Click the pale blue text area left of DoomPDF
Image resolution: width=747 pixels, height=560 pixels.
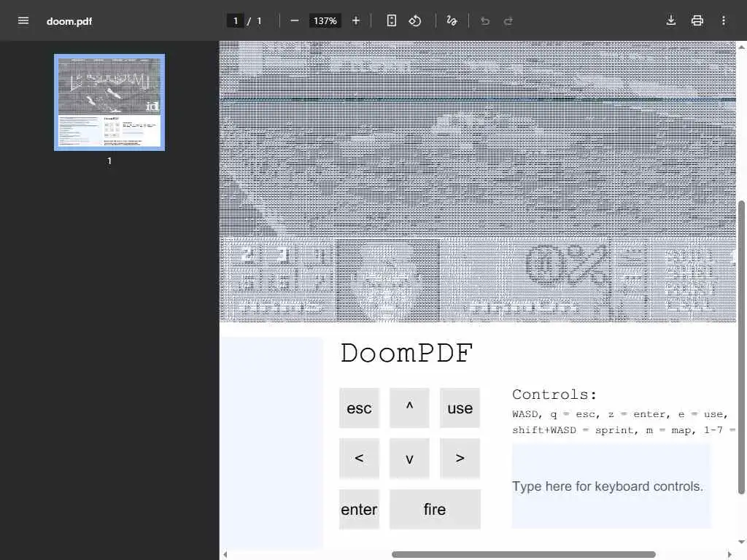[x=271, y=443]
